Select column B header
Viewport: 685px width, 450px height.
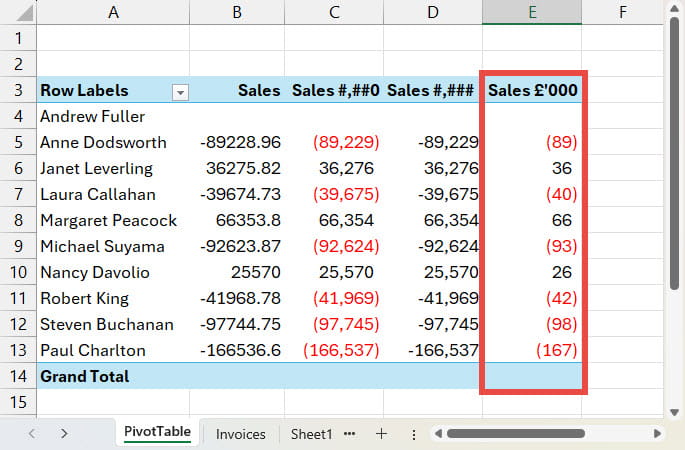237,12
